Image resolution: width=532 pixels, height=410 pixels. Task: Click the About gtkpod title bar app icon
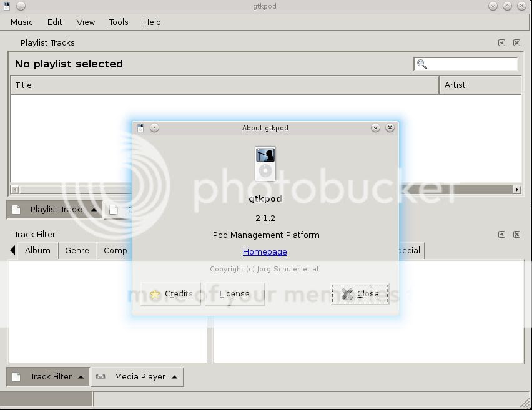click(x=140, y=128)
